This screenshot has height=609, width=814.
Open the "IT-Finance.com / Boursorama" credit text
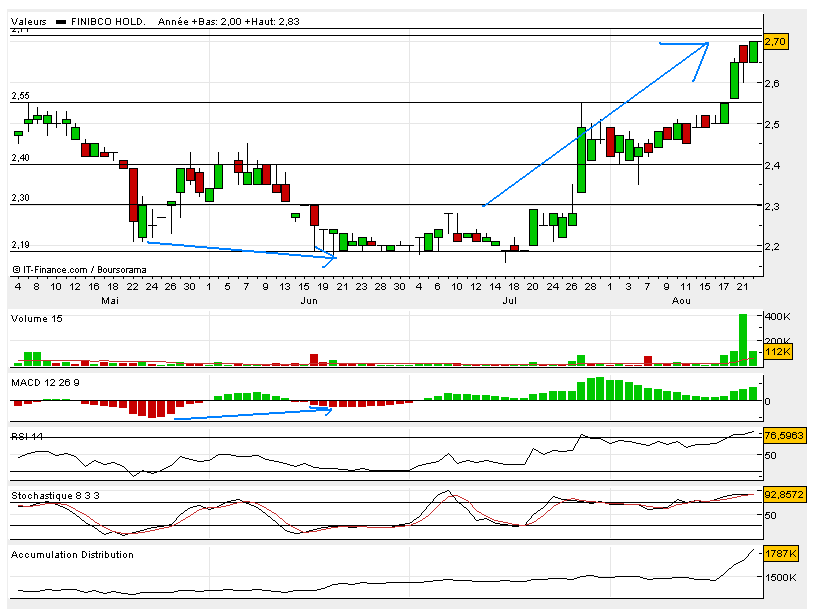[x=79, y=269]
